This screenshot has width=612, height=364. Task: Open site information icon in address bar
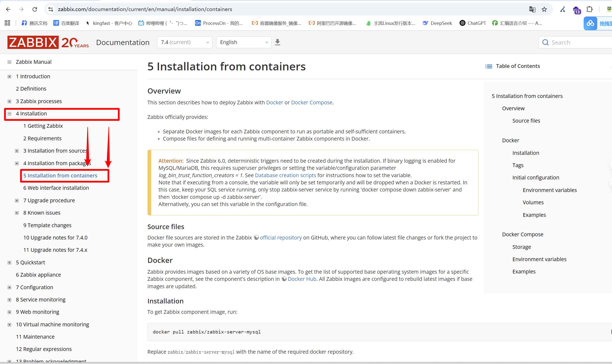click(x=51, y=9)
